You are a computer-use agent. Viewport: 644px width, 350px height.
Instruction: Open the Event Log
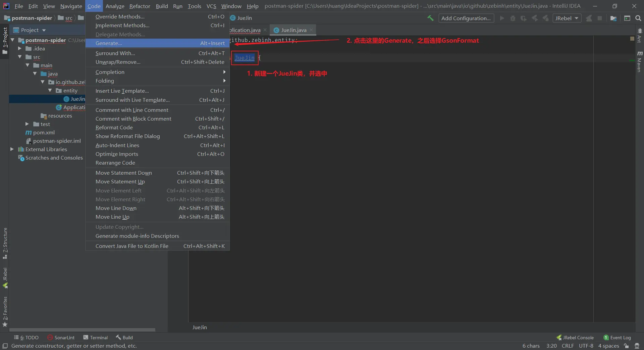[617, 338]
